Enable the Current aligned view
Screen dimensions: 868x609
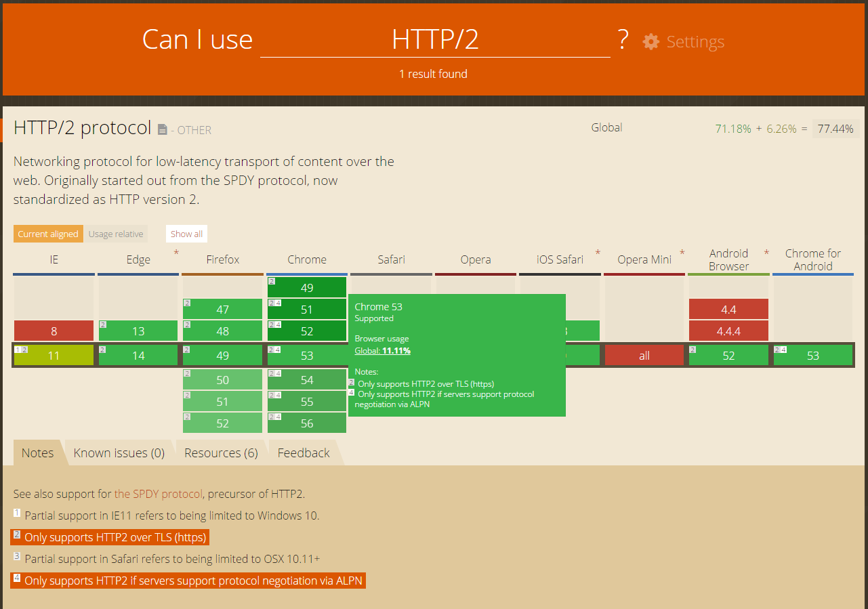[48, 233]
